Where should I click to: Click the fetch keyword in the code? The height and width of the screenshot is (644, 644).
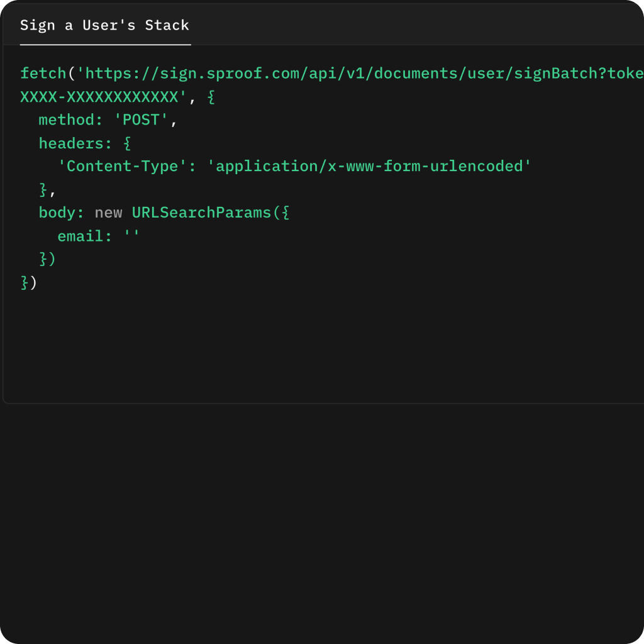pos(43,74)
